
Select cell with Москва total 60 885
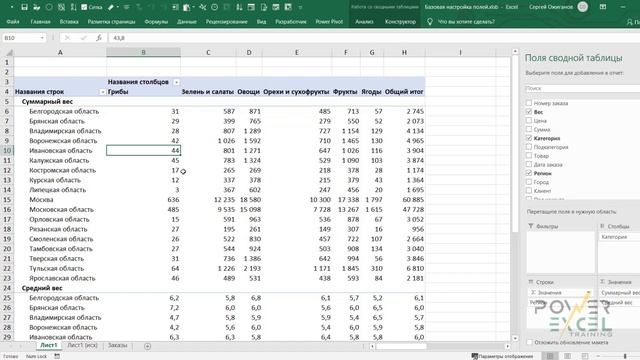coord(404,200)
